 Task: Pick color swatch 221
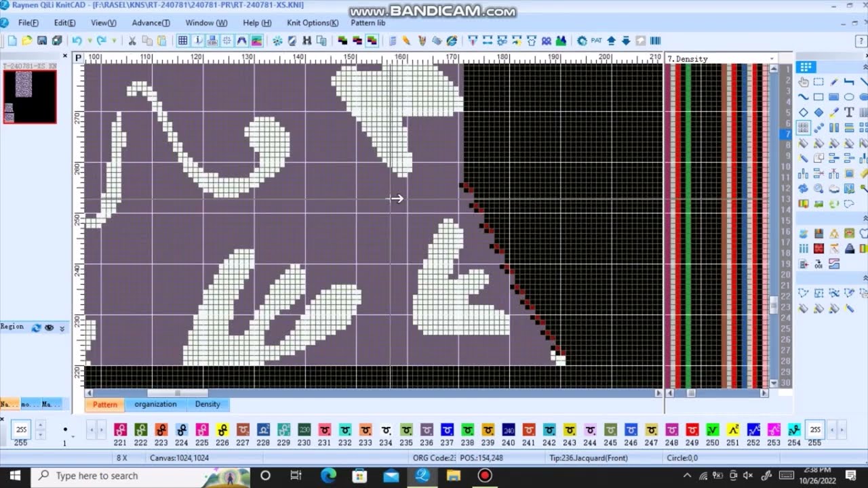point(120,430)
